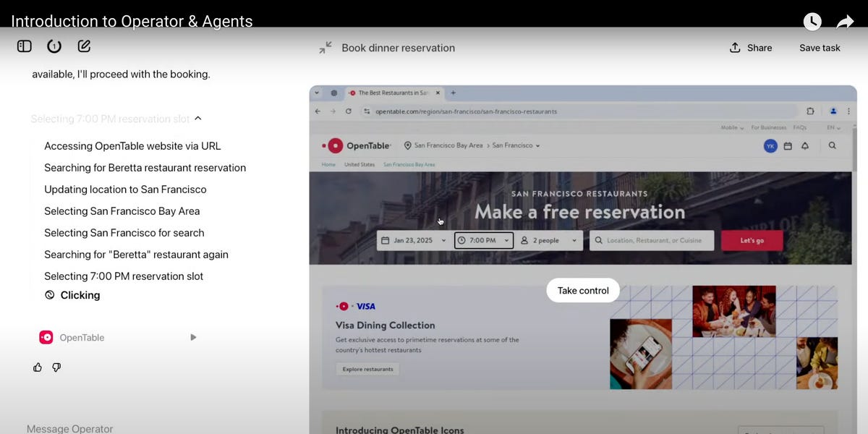
Task: Open the upcoming reservations calendar icon
Action: pyautogui.click(x=788, y=145)
